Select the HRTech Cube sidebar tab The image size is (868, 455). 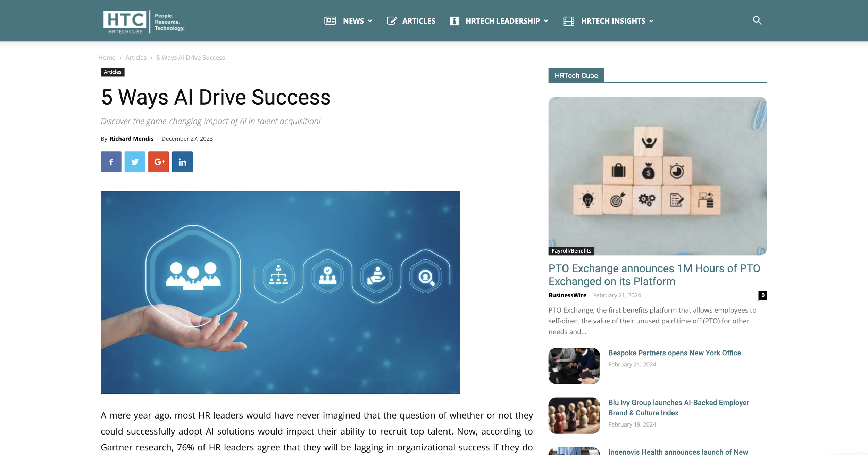tap(576, 75)
